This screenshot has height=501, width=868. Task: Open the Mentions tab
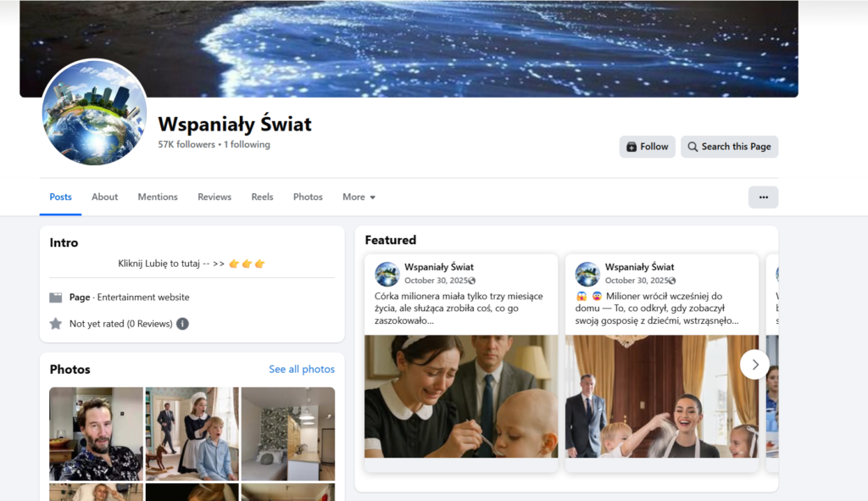click(x=158, y=197)
